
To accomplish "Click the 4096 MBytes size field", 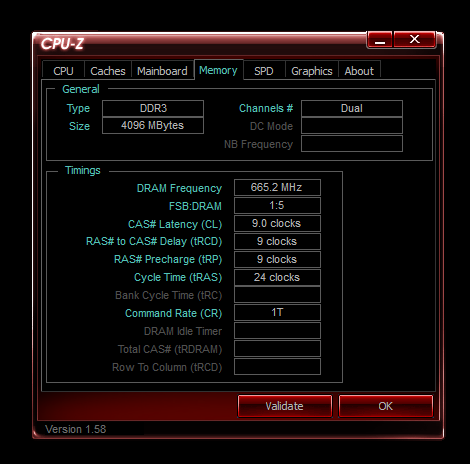I will 153,125.
